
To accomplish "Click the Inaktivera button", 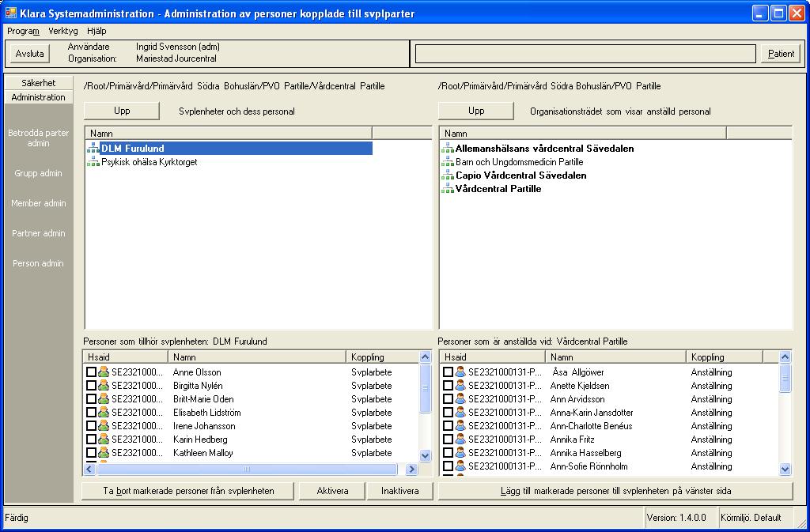I will click(399, 491).
